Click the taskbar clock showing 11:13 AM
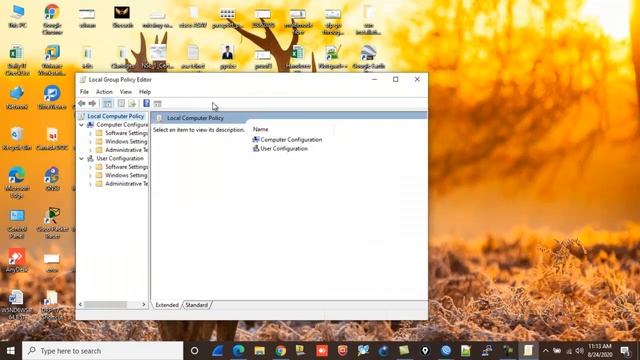 (600, 351)
